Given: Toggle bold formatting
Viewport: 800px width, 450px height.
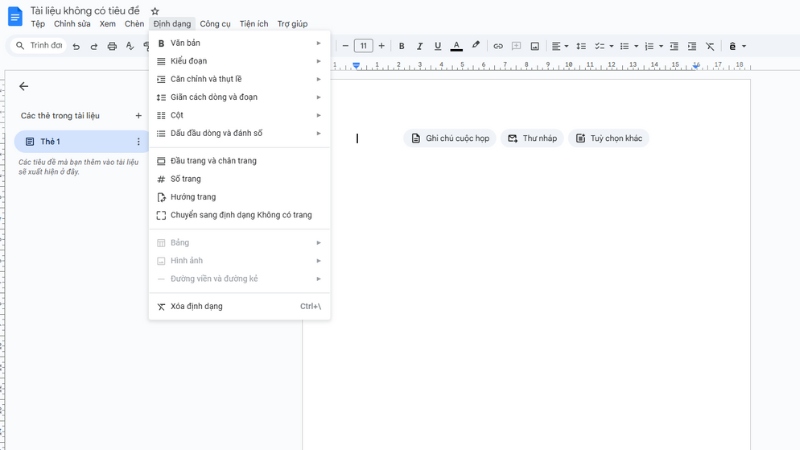Looking at the screenshot, I should (x=402, y=46).
